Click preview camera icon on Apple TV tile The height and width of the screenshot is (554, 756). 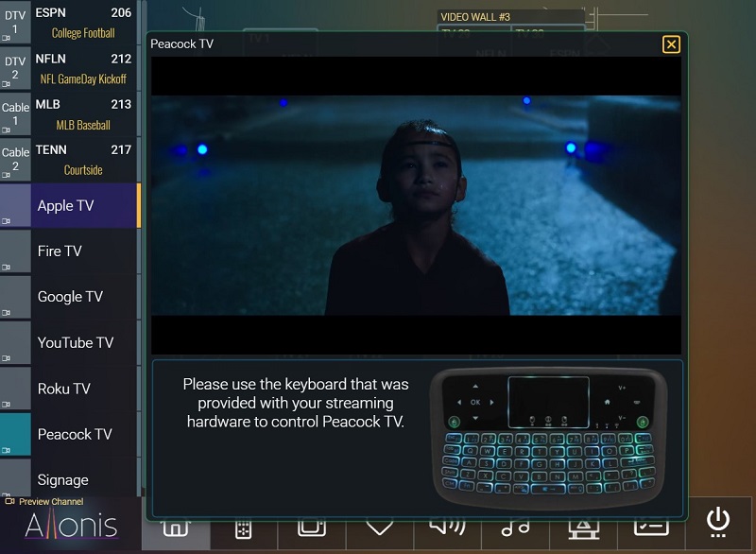coord(6,221)
